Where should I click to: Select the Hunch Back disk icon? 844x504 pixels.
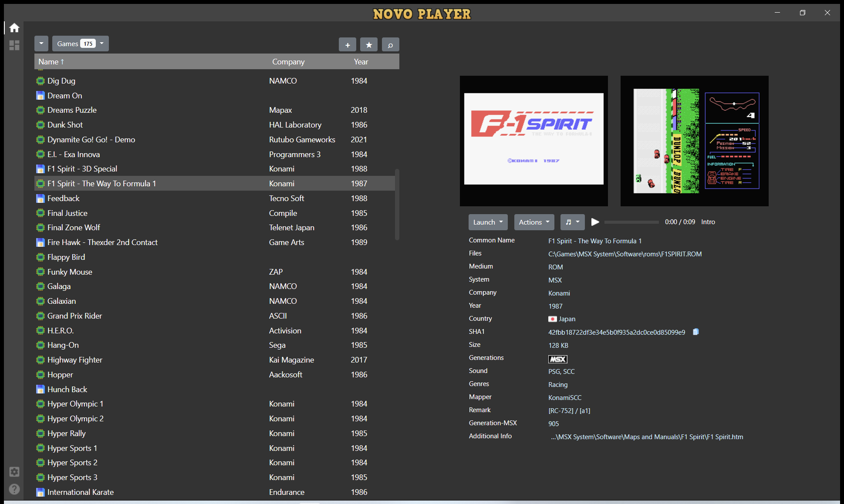(x=41, y=390)
